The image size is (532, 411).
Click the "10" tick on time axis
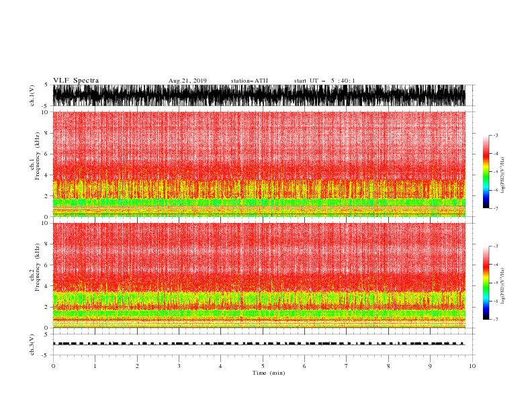click(472, 366)
